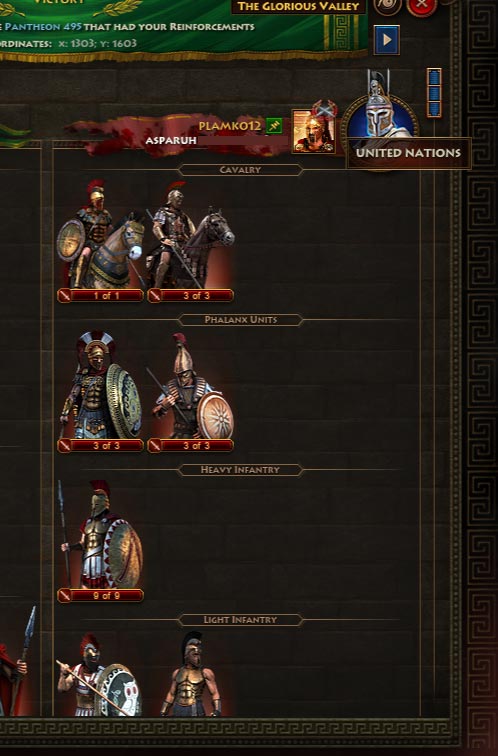The image size is (498, 756).
Task: Select the dark horse cavalry unit 3 of 3
Action: tap(190, 241)
